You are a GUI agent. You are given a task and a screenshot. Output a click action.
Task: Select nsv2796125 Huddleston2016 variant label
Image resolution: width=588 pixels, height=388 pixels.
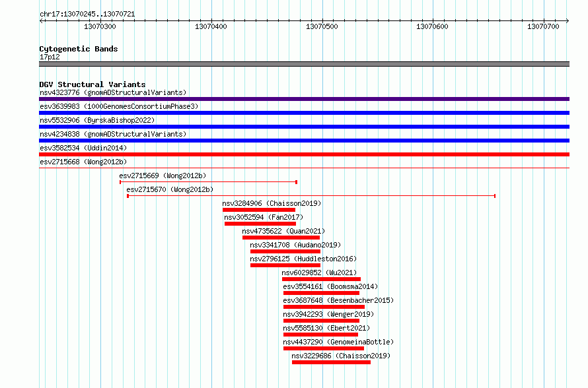point(303,259)
